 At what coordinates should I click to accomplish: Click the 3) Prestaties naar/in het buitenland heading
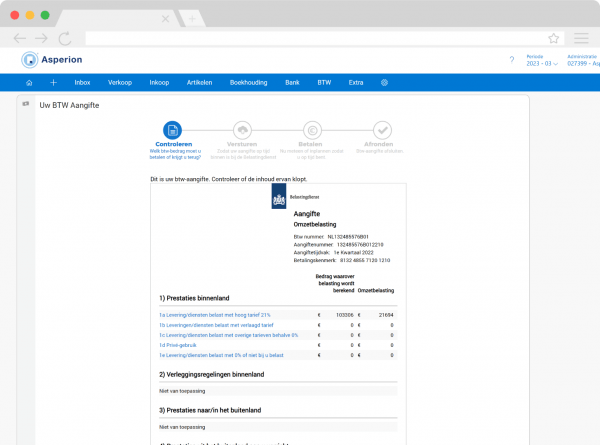coord(210,410)
